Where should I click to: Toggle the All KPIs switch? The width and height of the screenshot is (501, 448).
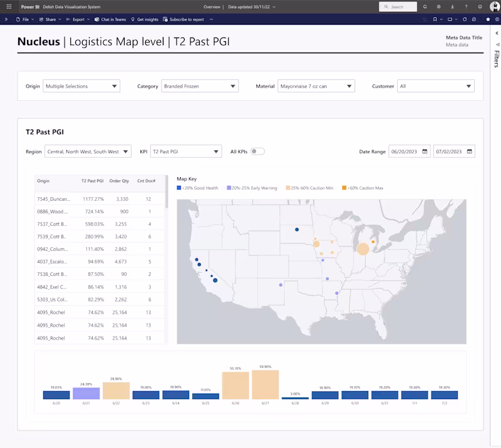point(257,151)
